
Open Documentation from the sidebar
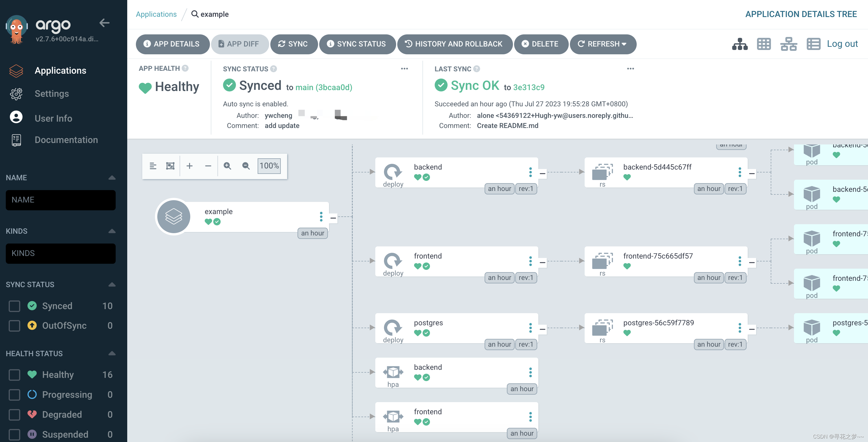[x=66, y=140]
